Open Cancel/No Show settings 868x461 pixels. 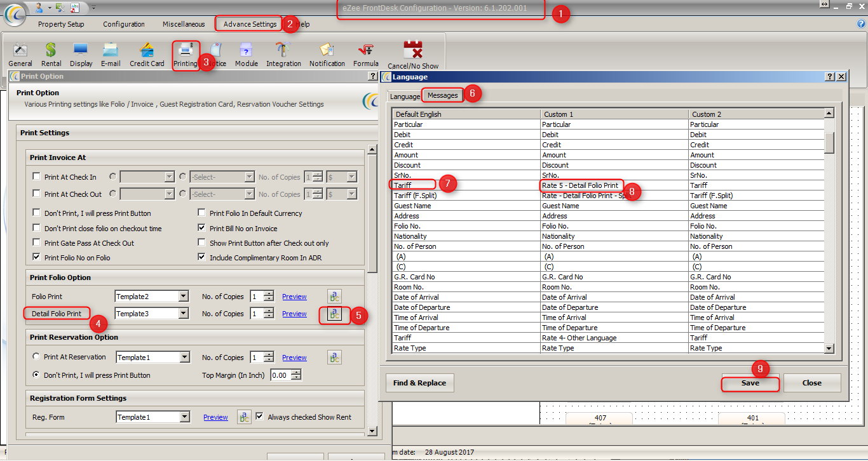[x=413, y=55]
